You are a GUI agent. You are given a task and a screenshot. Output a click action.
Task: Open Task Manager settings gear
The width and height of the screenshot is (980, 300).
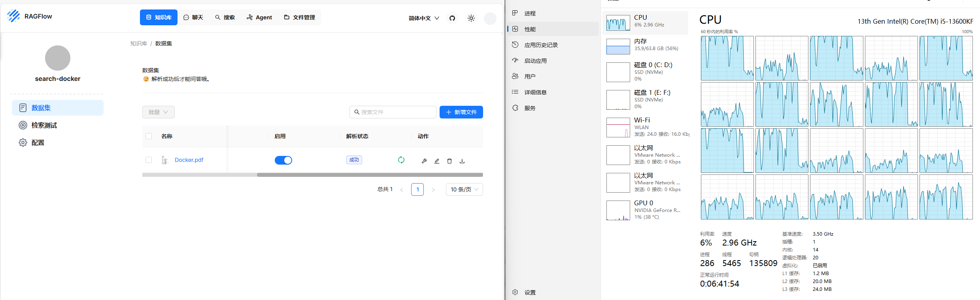click(515, 292)
